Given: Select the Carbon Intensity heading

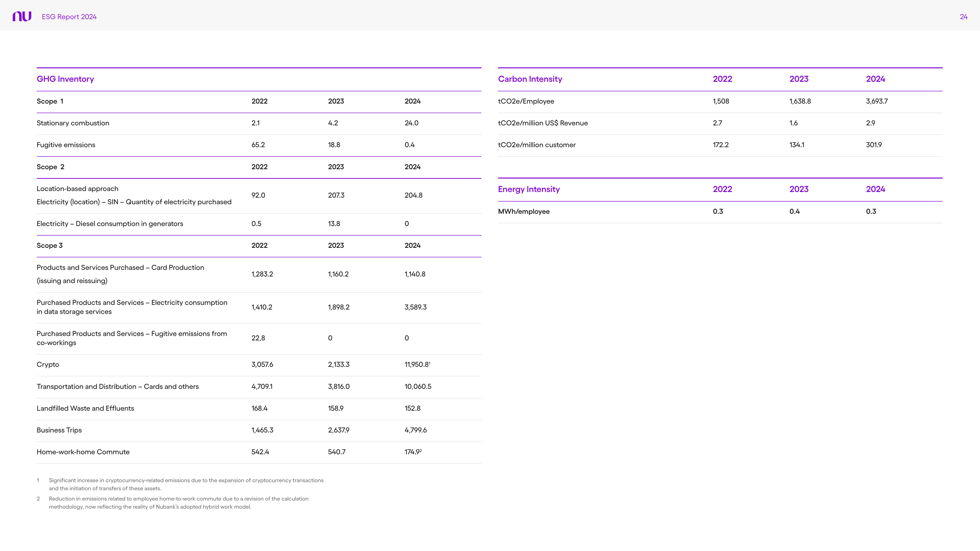Looking at the screenshot, I should (530, 79).
